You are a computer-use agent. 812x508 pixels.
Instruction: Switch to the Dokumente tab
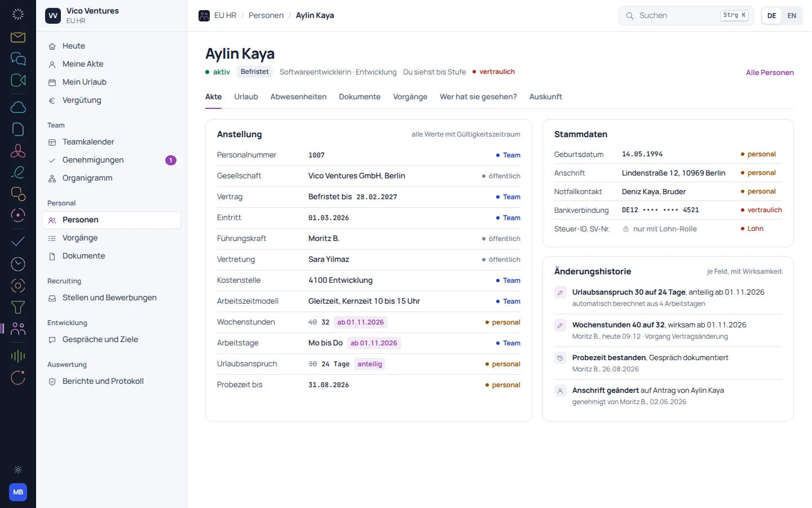(360, 97)
